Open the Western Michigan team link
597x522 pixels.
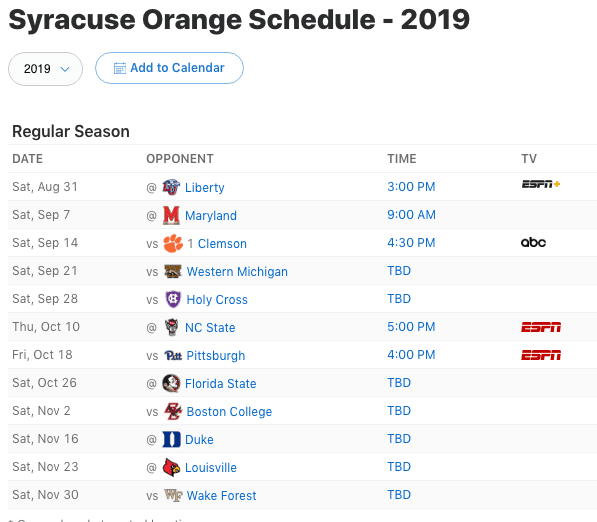(x=237, y=271)
